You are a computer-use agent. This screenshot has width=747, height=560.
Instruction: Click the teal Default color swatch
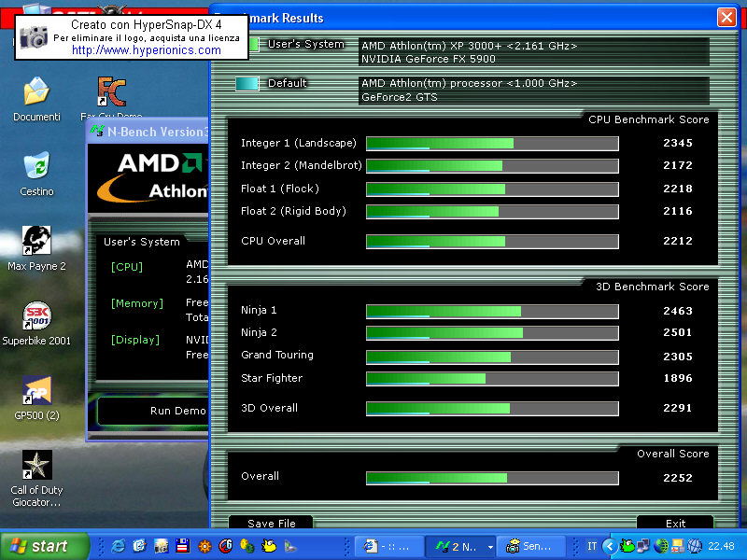[247, 83]
